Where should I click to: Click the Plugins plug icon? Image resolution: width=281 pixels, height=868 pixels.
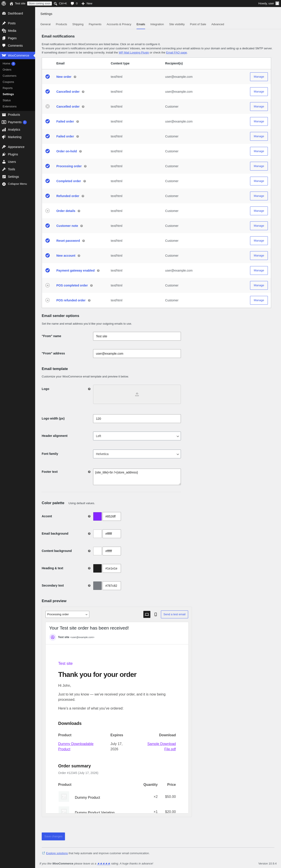(x=4, y=154)
